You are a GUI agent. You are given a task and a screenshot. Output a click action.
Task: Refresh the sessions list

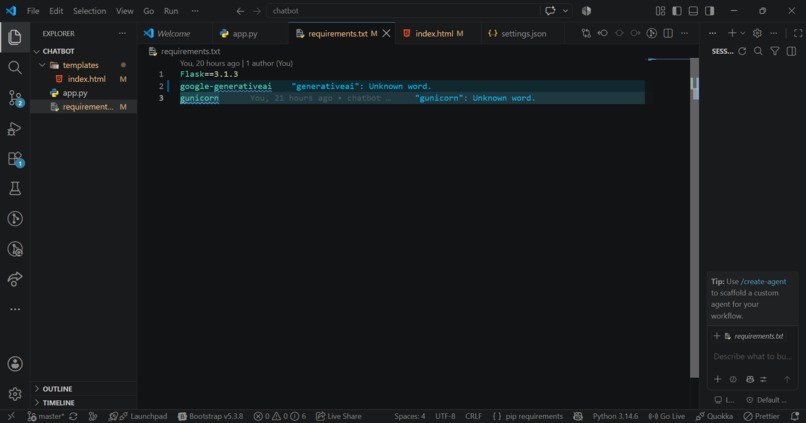[742, 51]
